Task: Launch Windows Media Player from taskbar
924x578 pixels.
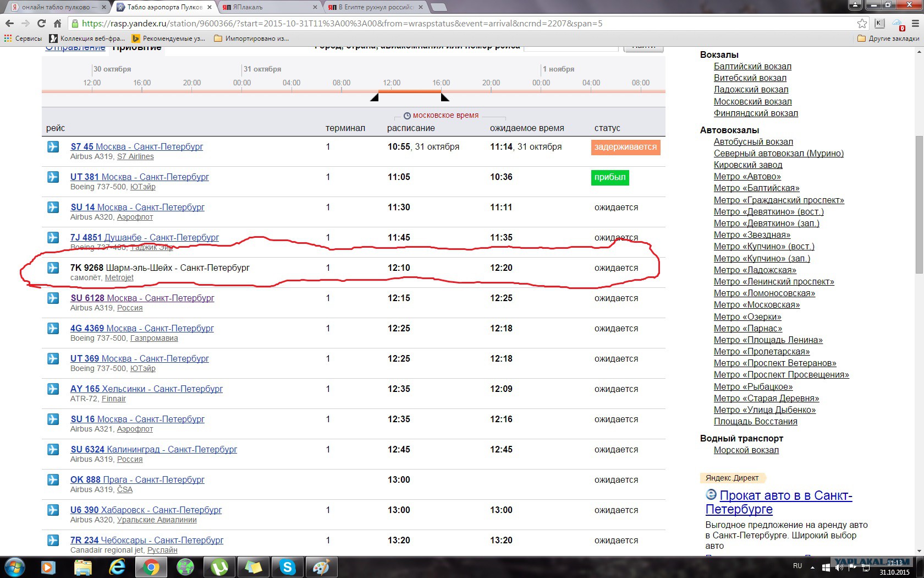Action: pos(48,567)
